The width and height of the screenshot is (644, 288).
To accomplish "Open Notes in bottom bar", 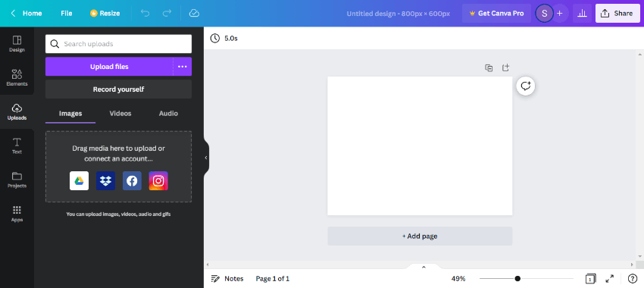I will tap(227, 279).
